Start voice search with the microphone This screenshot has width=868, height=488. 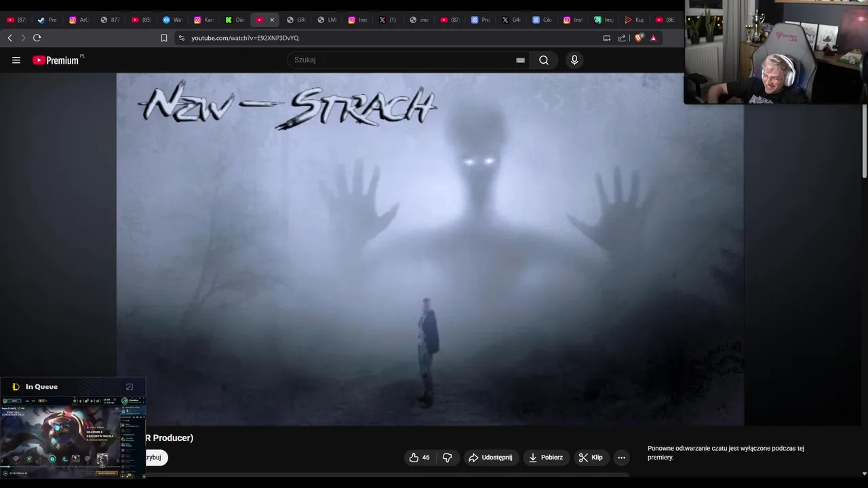574,60
